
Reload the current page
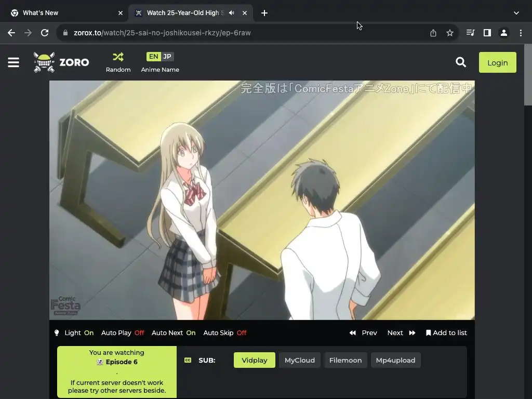(x=45, y=33)
